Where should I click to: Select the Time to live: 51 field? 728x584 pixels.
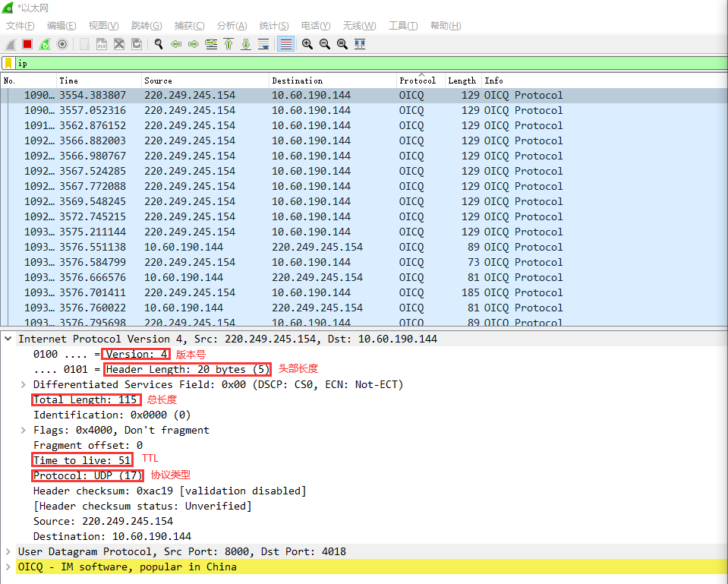[x=82, y=460]
